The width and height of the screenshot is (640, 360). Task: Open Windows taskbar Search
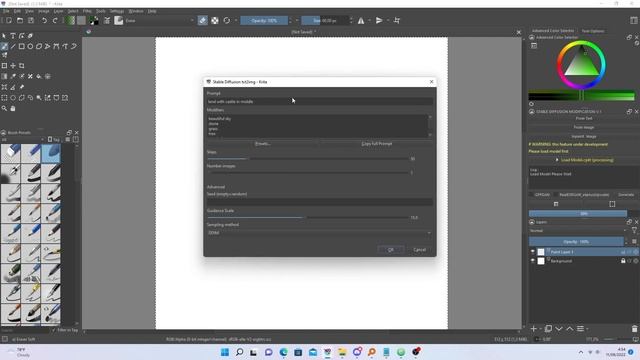240,352
